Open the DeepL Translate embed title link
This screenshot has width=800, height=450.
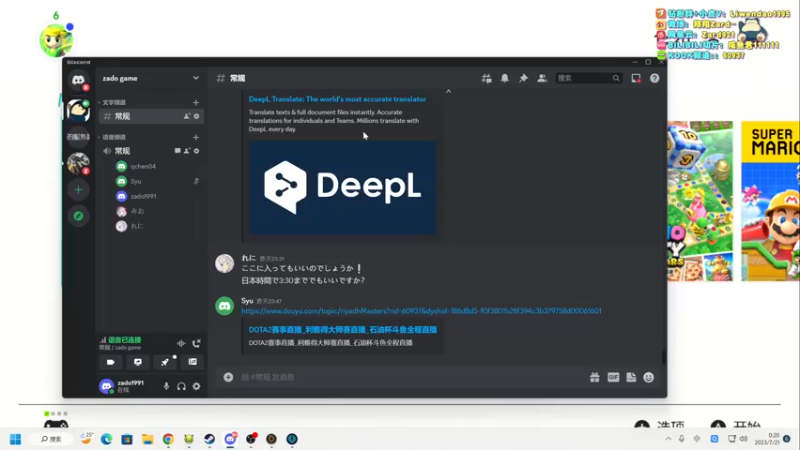click(337, 99)
